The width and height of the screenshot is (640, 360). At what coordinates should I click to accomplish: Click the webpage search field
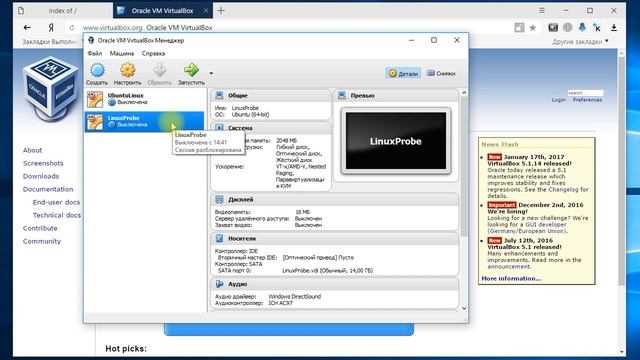pyautogui.click(x=585, y=93)
